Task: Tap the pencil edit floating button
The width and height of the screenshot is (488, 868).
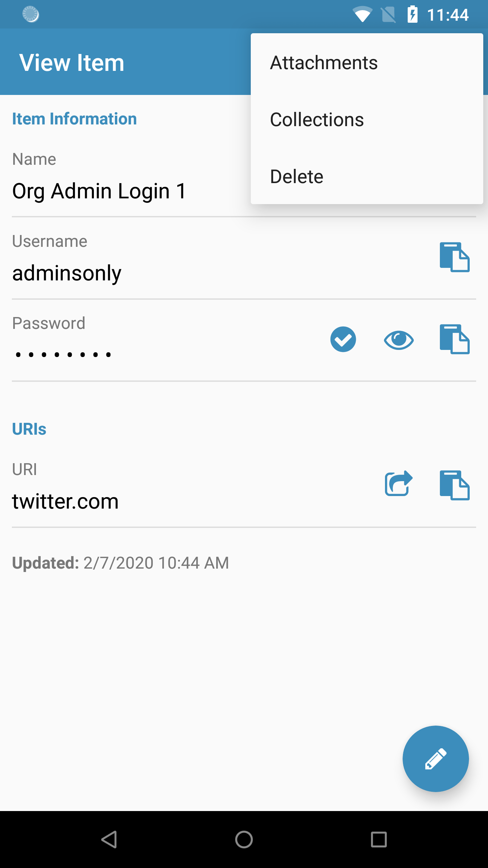Action: pyautogui.click(x=435, y=758)
